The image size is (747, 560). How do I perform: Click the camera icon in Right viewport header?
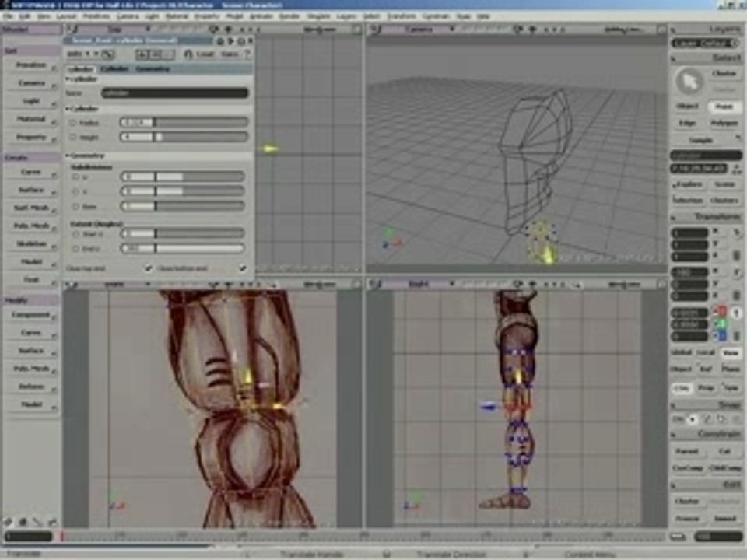tap(517, 285)
